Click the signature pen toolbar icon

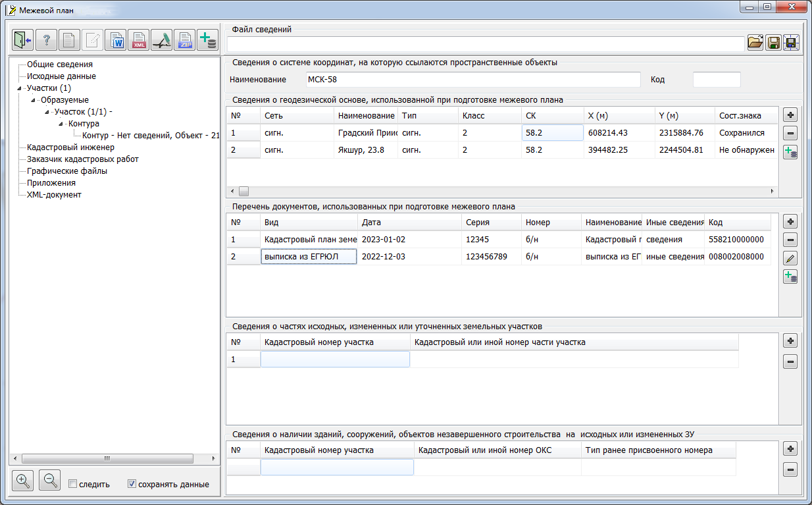point(162,40)
